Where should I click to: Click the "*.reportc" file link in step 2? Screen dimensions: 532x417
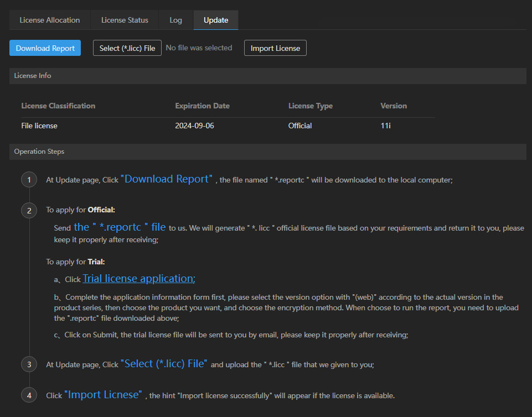(120, 227)
